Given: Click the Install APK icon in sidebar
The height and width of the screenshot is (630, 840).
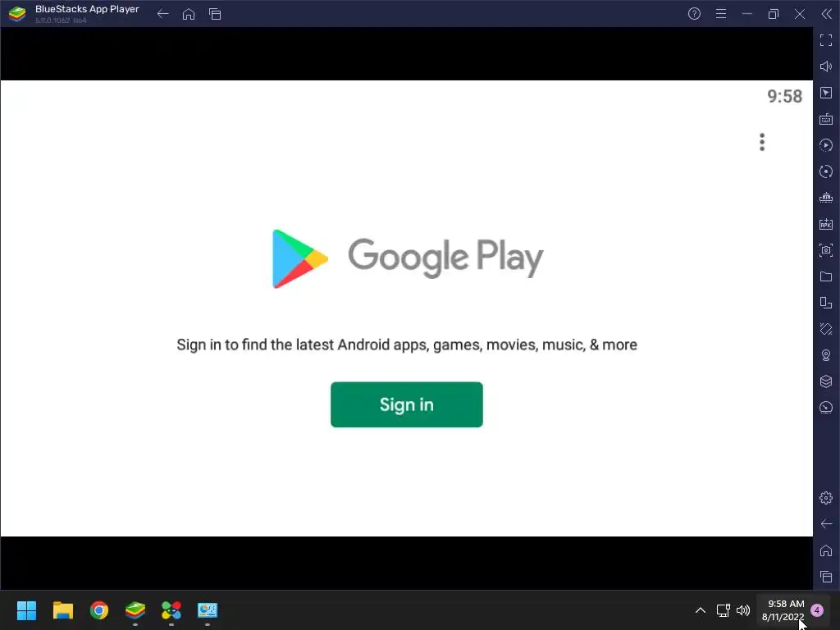Looking at the screenshot, I should pyautogui.click(x=826, y=224).
